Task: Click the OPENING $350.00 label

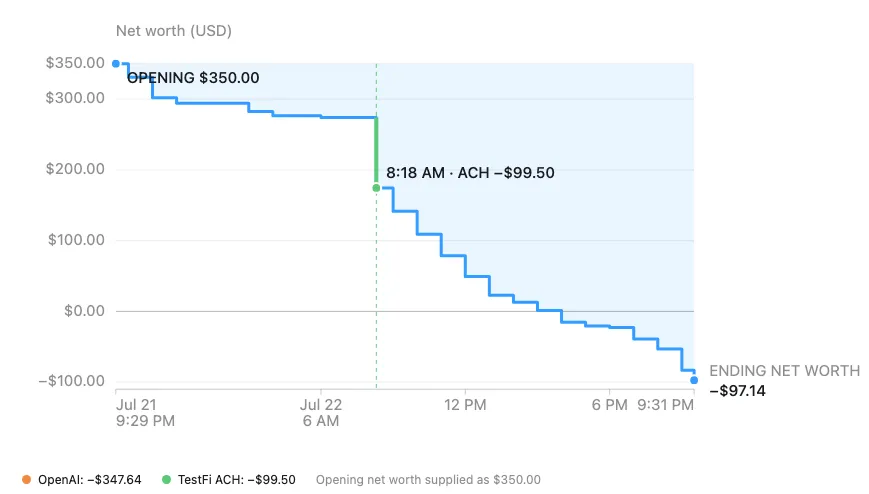Action: (193, 78)
